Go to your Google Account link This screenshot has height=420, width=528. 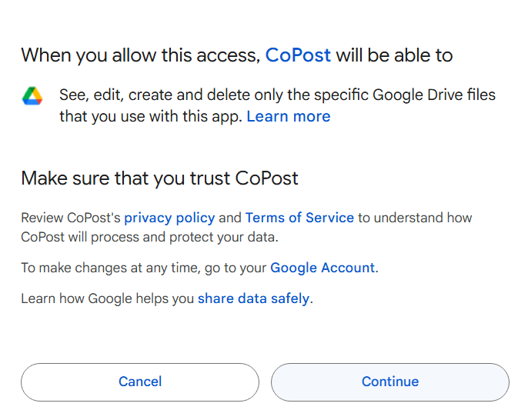[322, 268]
